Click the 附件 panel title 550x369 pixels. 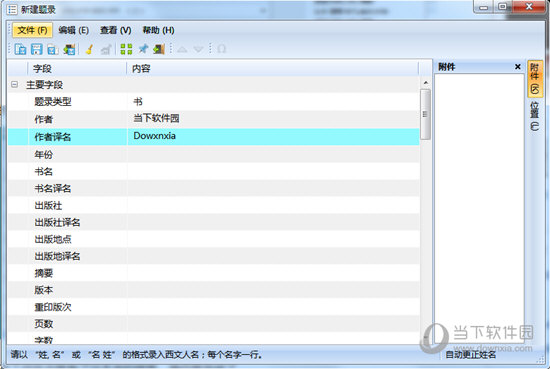pos(447,67)
